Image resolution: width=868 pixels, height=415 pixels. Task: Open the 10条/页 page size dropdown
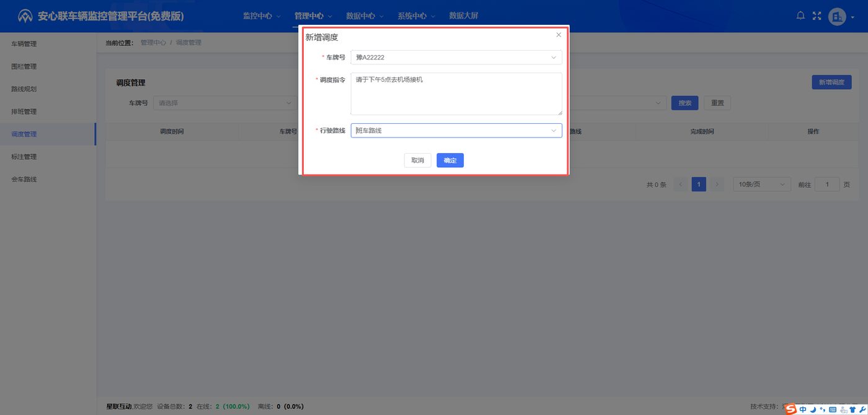pyautogui.click(x=762, y=184)
